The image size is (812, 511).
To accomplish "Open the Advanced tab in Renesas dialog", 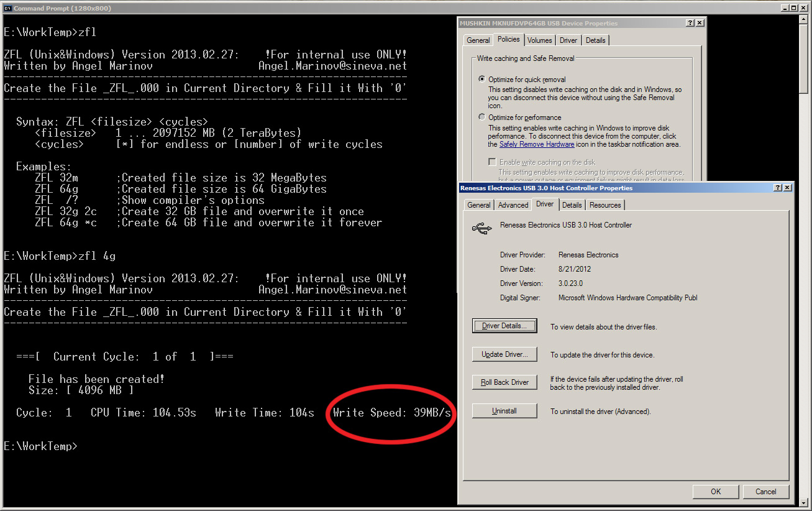I will point(513,205).
